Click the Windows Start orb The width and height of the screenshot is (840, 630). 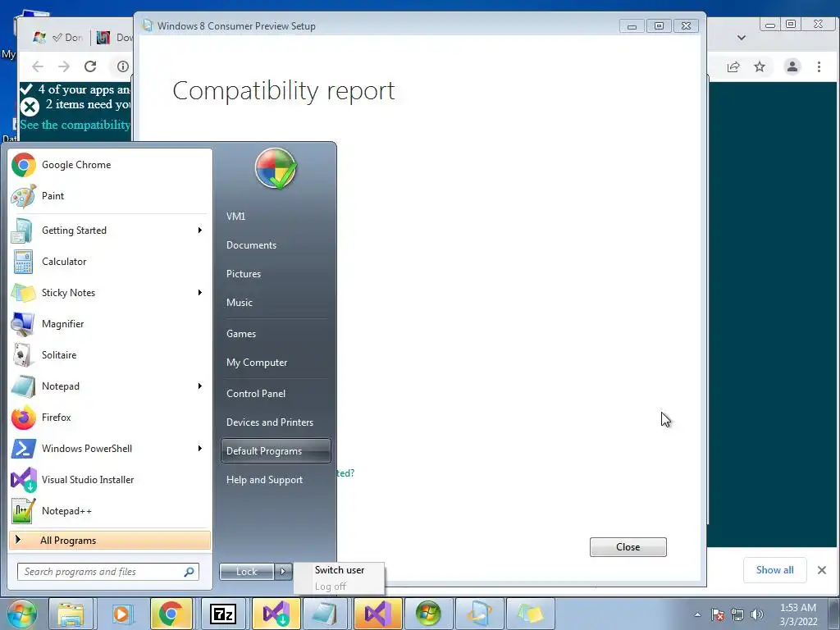pos(22,614)
